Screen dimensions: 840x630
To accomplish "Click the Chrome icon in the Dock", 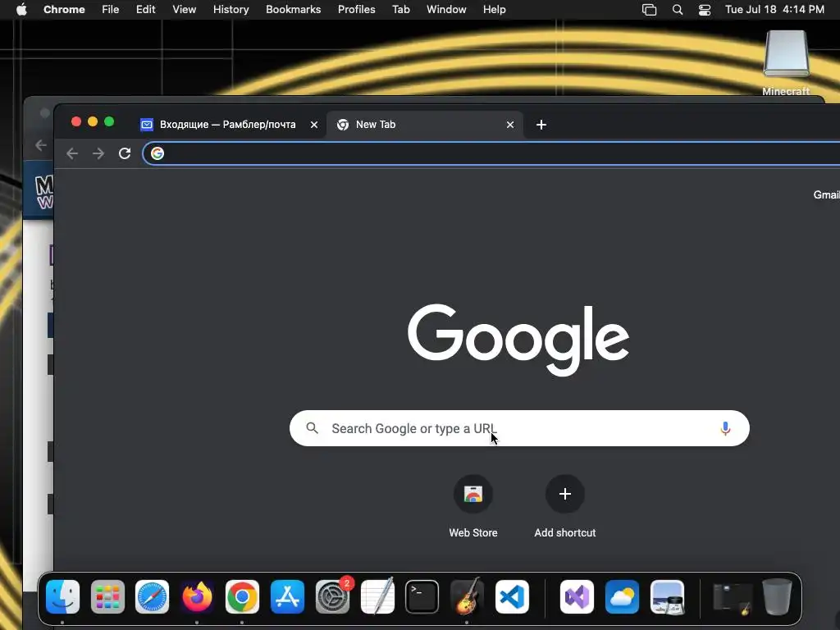I will pyautogui.click(x=242, y=597).
